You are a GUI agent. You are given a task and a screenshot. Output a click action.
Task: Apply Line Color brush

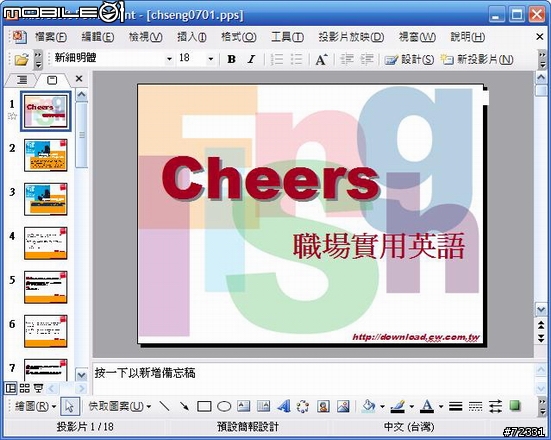pos(398,407)
